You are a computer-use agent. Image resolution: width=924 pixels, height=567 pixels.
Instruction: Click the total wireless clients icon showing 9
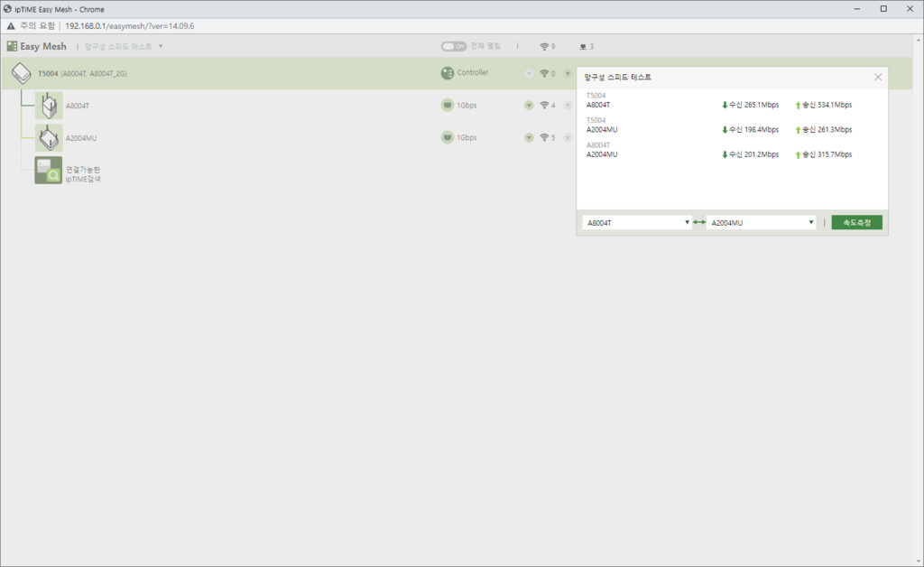pos(544,47)
